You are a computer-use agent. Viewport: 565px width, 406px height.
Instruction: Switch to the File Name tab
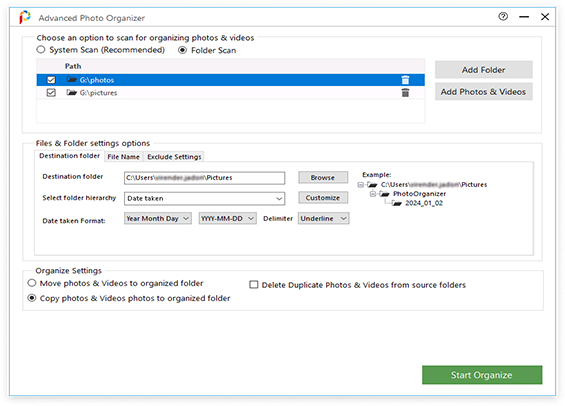[x=123, y=157]
